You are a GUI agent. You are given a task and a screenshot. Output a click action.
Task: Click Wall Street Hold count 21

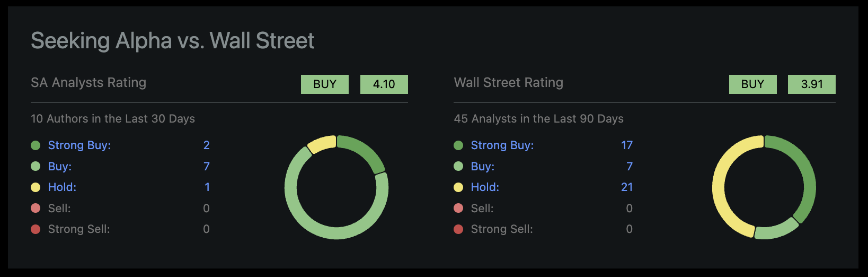pos(627,187)
